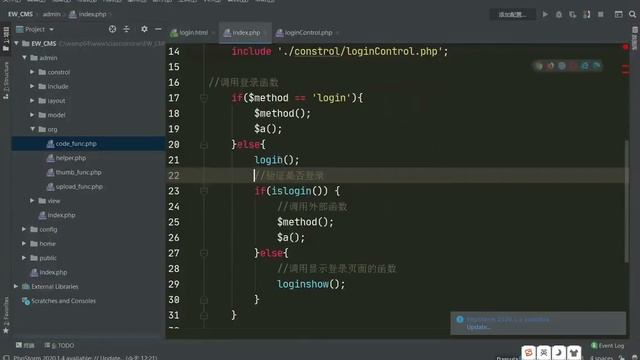Expand the model folder
The width and height of the screenshot is (640, 360).
(32, 115)
